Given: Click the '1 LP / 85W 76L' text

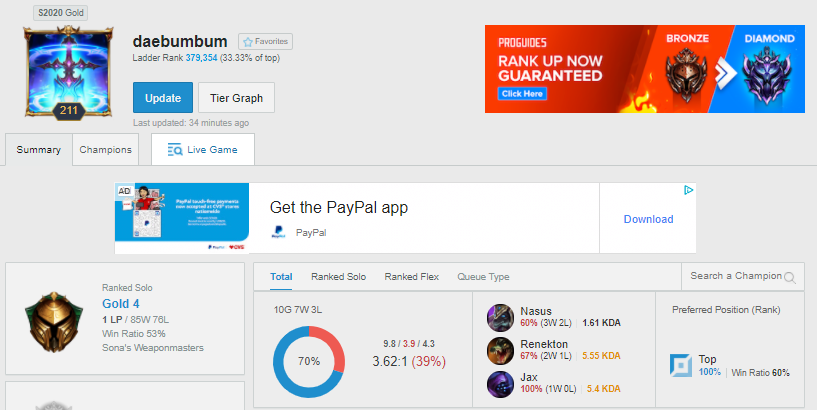Looking at the screenshot, I should 135,319.
